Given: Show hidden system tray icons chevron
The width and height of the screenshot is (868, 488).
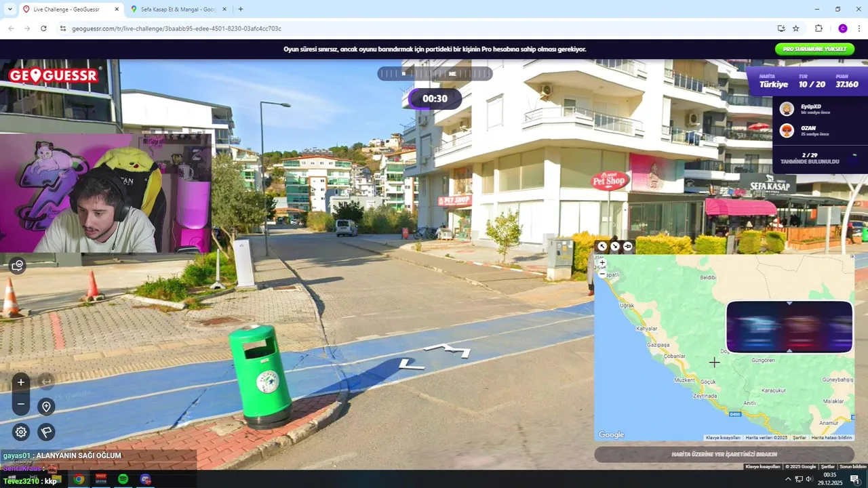Looking at the screenshot, I should [788, 479].
